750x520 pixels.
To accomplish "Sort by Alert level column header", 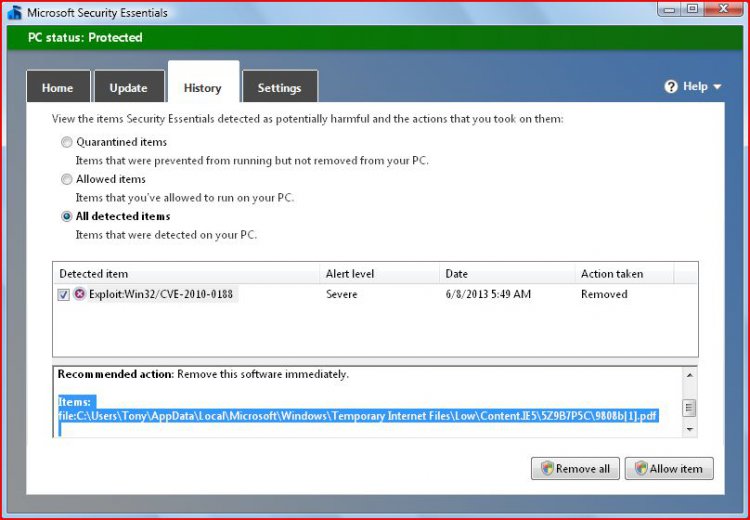I will pos(379,274).
